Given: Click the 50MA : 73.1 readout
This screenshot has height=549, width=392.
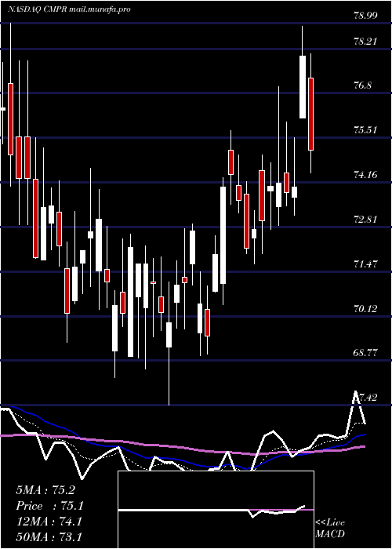Looking at the screenshot, I should [49, 536].
